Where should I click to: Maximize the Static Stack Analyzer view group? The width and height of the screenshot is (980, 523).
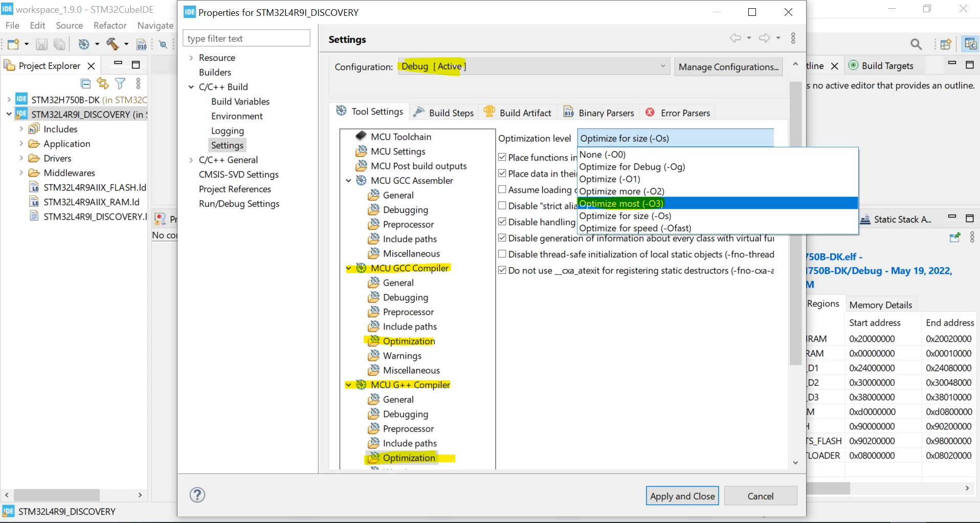click(x=970, y=219)
